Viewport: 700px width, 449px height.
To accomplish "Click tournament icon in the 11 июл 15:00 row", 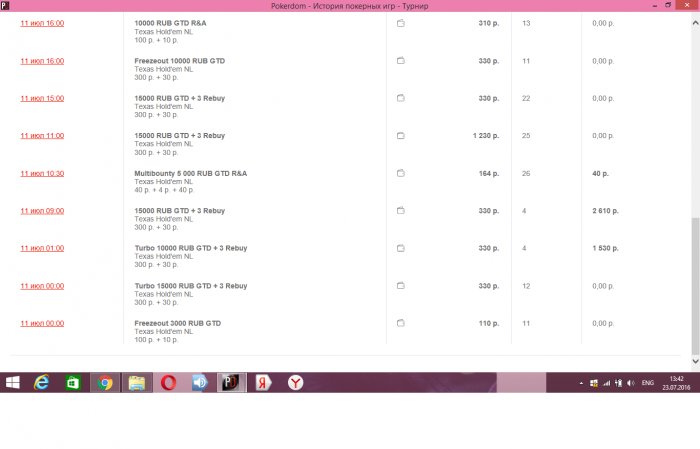I will pyautogui.click(x=400, y=98).
